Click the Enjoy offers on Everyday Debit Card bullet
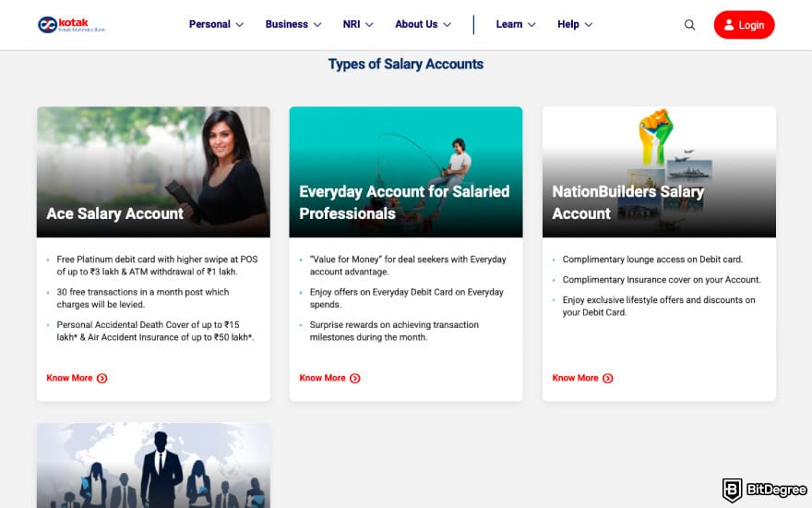The width and height of the screenshot is (812, 508). [407, 298]
